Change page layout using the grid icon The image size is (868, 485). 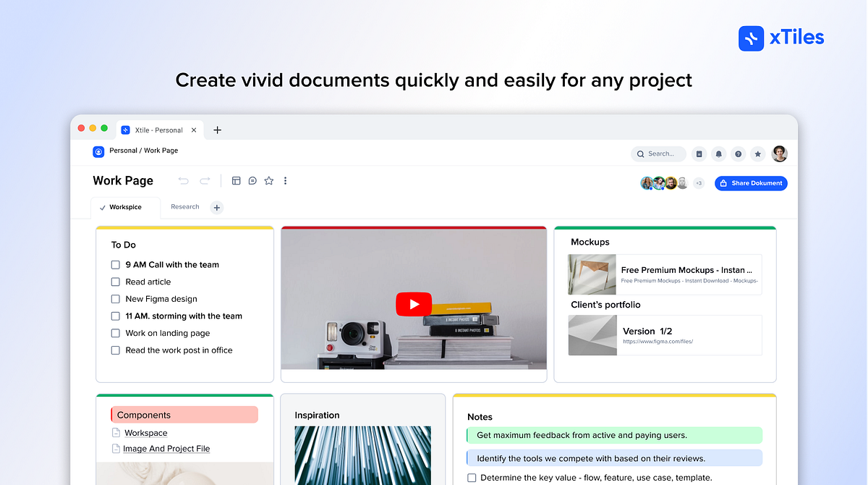[x=237, y=180]
